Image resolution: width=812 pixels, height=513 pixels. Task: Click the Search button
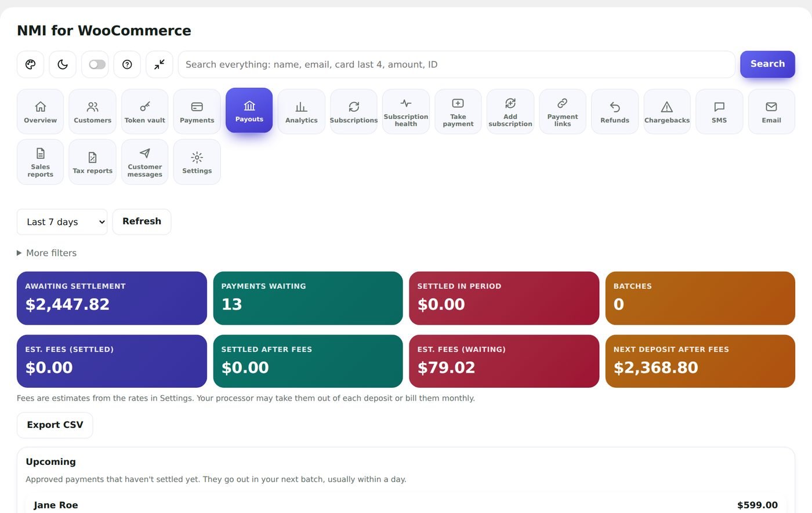tap(767, 64)
